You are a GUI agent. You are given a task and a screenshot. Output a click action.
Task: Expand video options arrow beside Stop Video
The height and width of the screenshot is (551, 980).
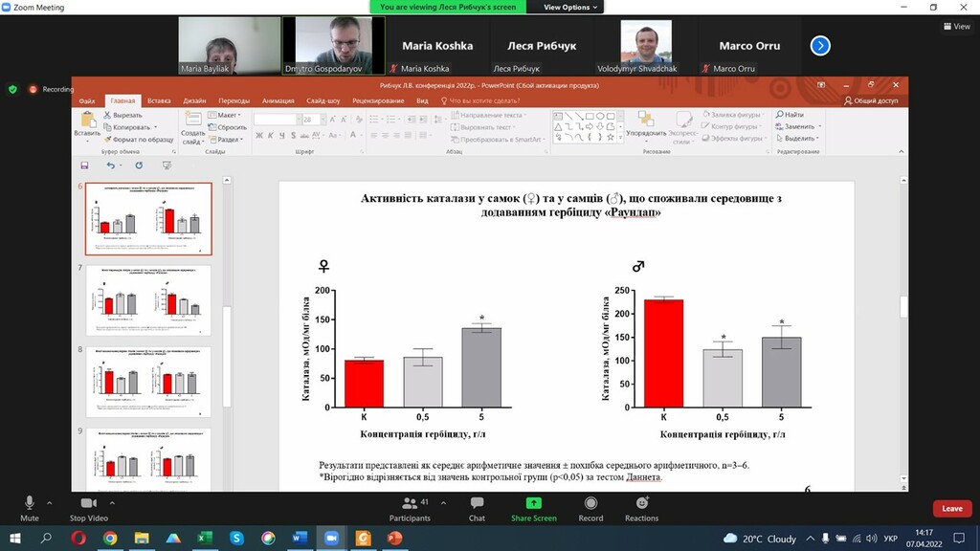coord(112,502)
